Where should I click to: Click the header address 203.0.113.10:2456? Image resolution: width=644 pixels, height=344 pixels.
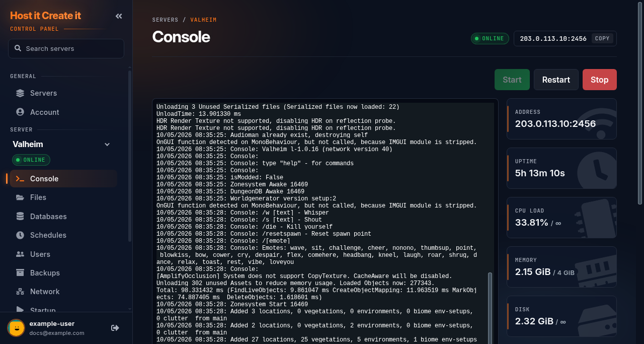(x=553, y=39)
